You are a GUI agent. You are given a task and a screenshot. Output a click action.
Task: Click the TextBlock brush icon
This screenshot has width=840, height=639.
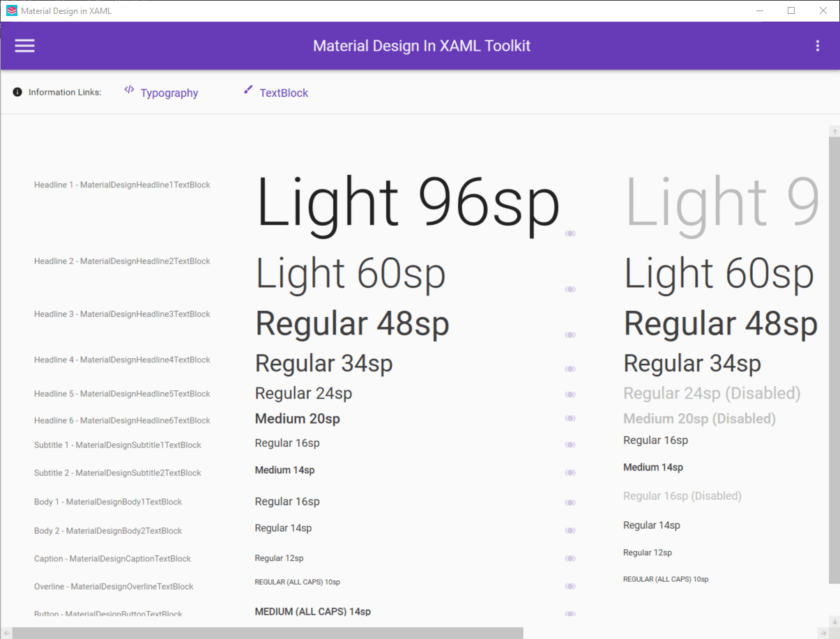click(248, 89)
